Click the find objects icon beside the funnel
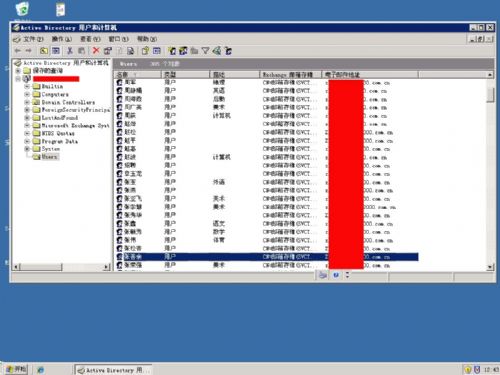This screenshot has height=375, width=500. tap(217, 51)
